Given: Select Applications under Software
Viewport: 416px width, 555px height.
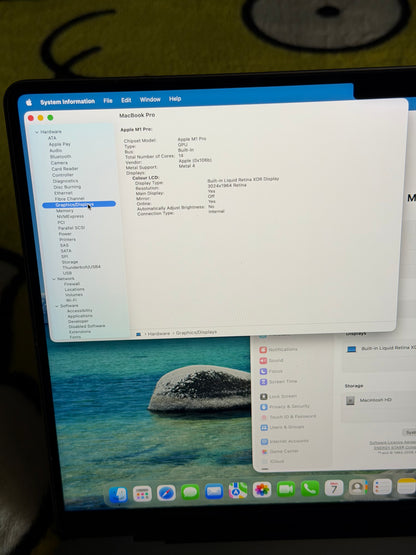Looking at the screenshot, I should coord(80,316).
